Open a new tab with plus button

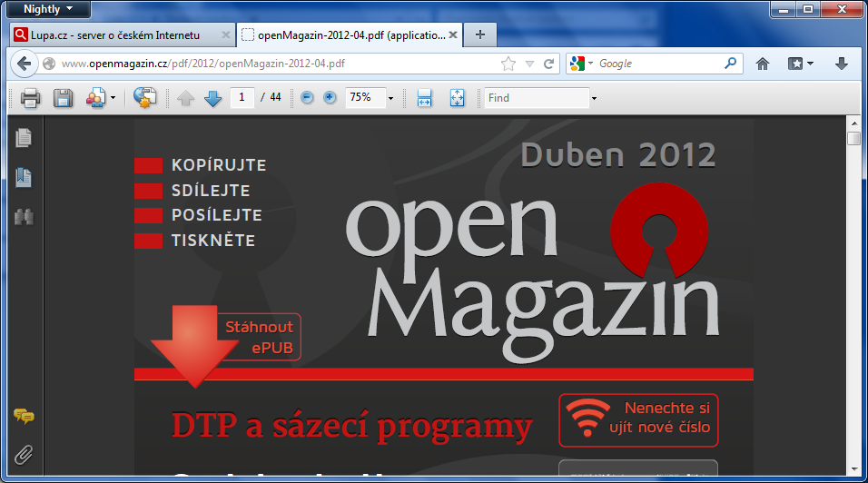pyautogui.click(x=480, y=34)
